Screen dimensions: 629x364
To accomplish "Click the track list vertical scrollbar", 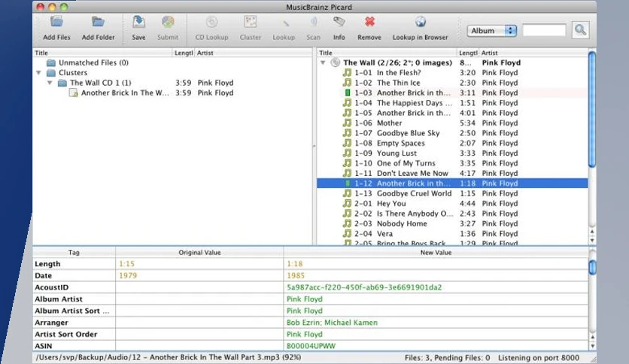I will coord(592,108).
